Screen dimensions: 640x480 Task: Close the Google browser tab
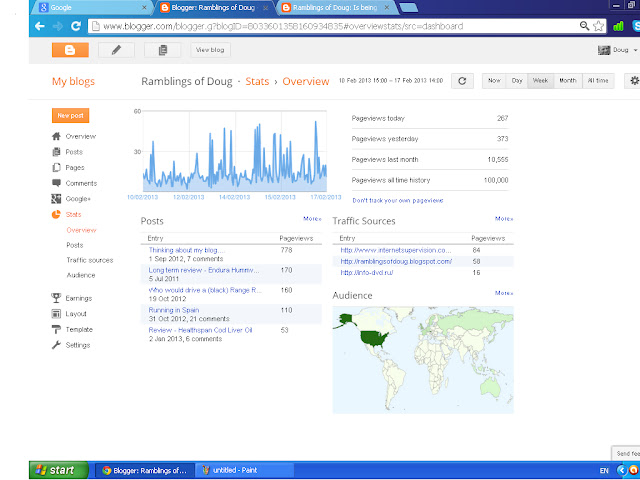click(144, 7)
